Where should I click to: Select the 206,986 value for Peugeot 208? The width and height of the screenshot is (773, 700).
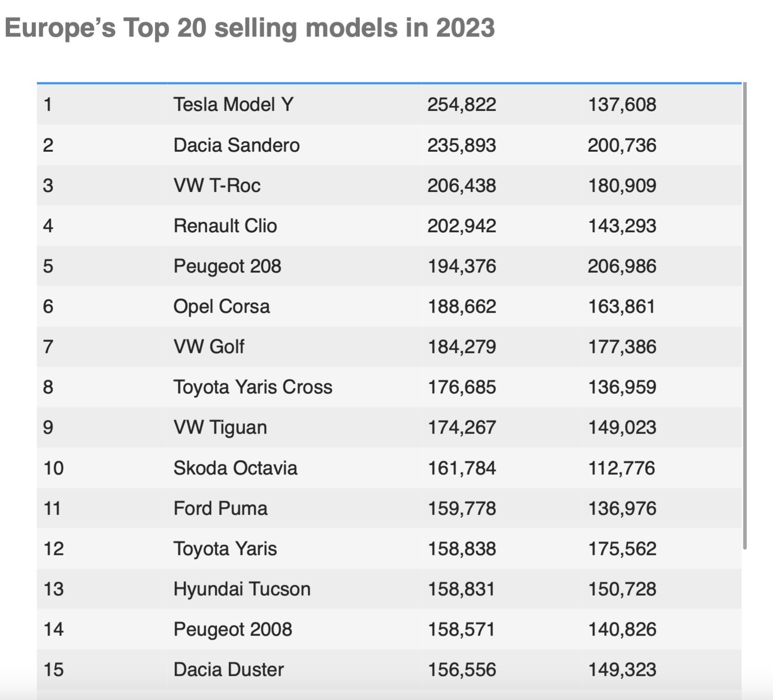coord(622,266)
